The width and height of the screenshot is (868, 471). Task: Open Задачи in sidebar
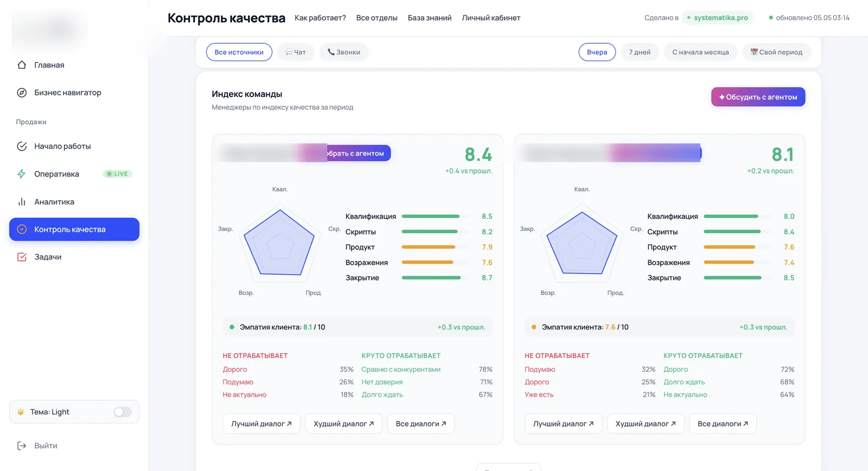point(74,257)
